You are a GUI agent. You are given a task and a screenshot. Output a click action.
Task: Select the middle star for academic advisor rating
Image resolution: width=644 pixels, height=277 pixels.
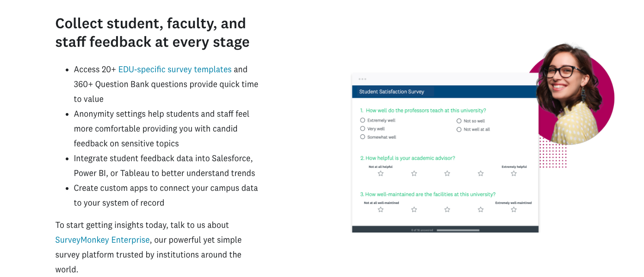447,174
